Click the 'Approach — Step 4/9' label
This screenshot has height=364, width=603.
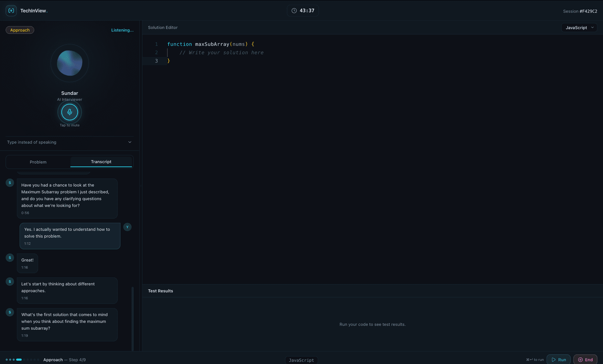coord(64,360)
